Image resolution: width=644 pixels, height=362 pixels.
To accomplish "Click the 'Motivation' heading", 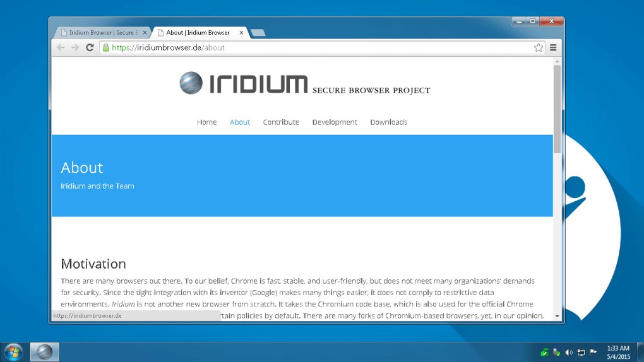I will pos(93,264).
